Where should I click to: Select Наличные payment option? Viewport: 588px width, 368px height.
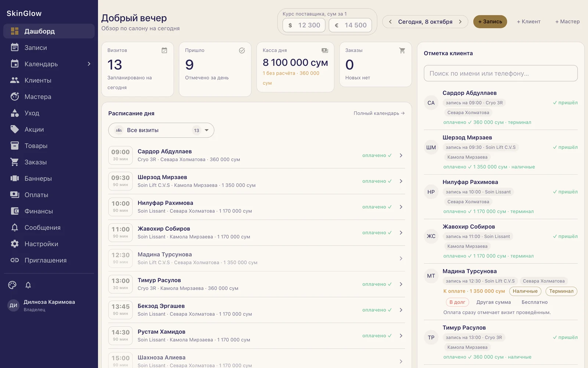(x=525, y=291)
